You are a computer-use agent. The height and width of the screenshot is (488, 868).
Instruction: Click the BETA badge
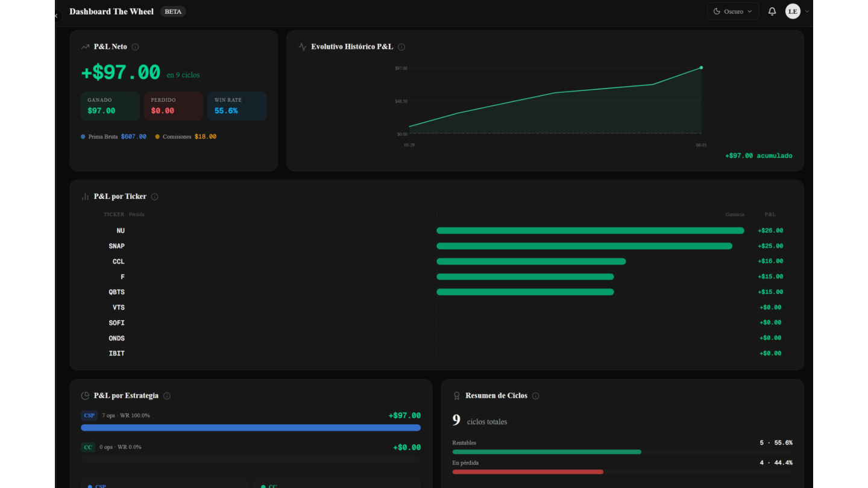click(x=173, y=11)
